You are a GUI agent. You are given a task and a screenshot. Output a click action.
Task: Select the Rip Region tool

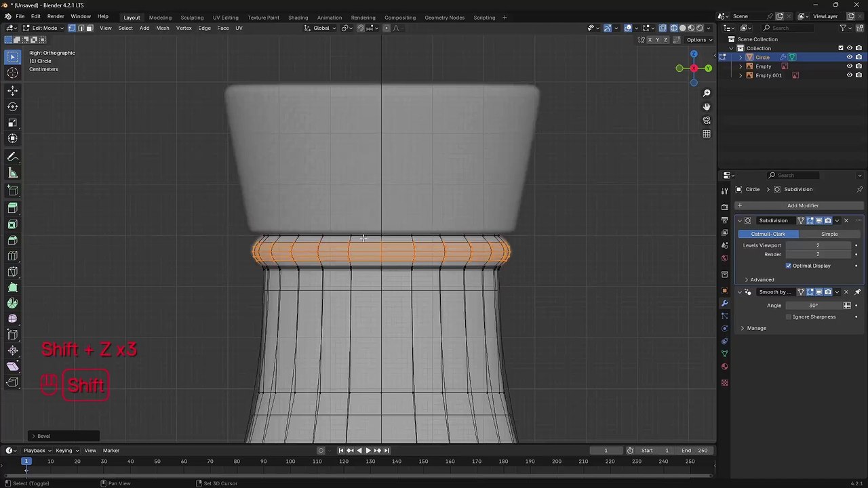[12, 382]
